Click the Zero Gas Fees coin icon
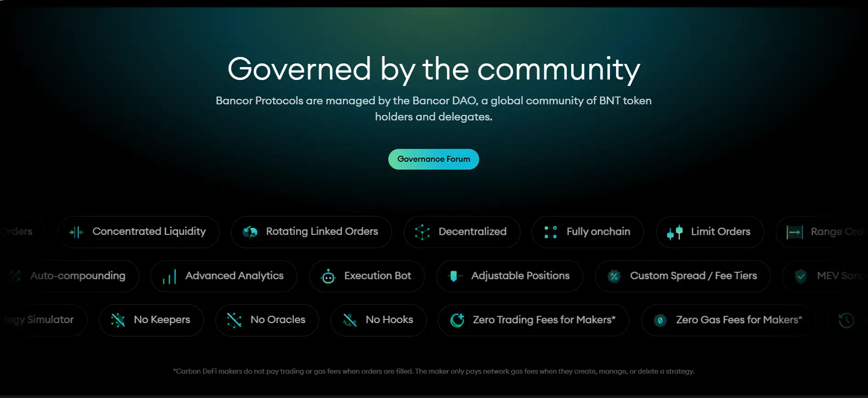868x398 pixels. (x=660, y=320)
